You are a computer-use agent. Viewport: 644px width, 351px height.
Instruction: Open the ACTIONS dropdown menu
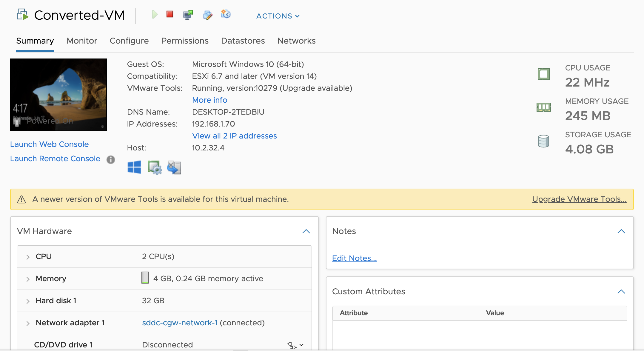click(278, 16)
